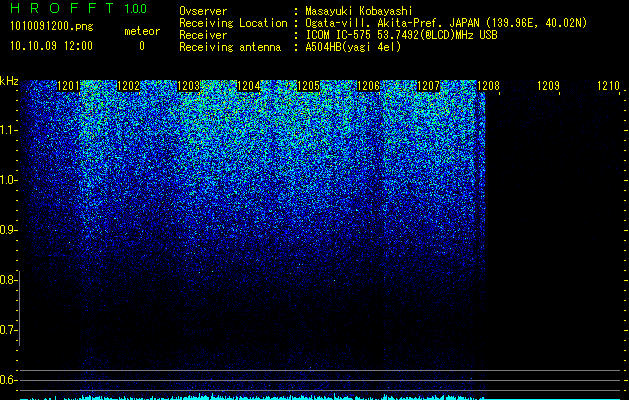Click the 1208 time marker
Image resolution: width=629 pixels, height=400 pixels.
pos(488,86)
